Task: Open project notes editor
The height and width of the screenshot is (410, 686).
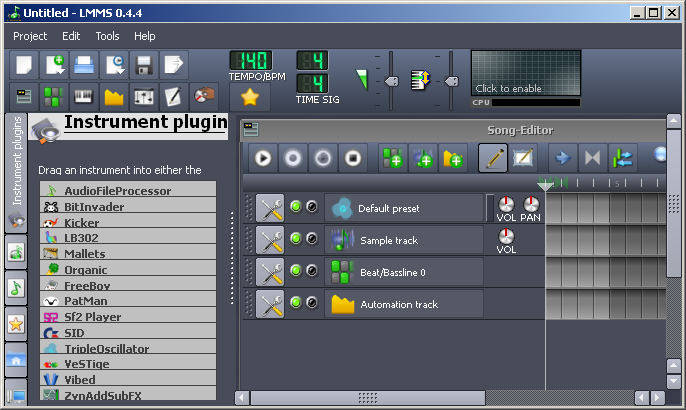Action: (174, 97)
